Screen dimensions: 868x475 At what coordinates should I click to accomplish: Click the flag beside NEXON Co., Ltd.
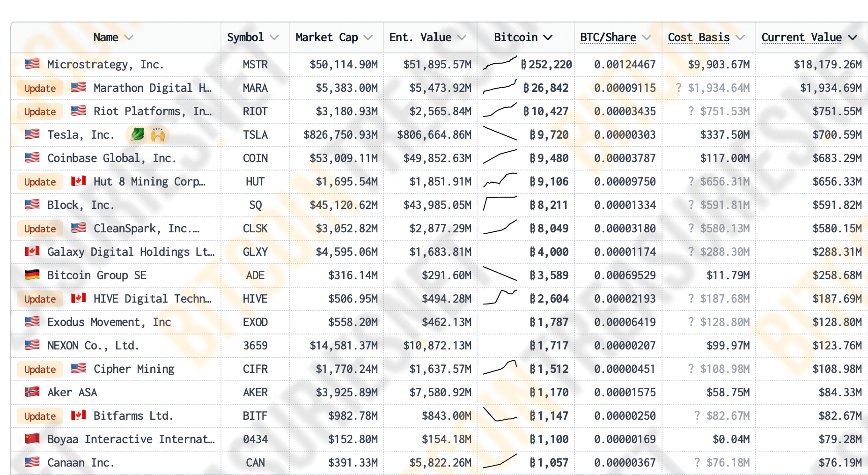(32, 345)
